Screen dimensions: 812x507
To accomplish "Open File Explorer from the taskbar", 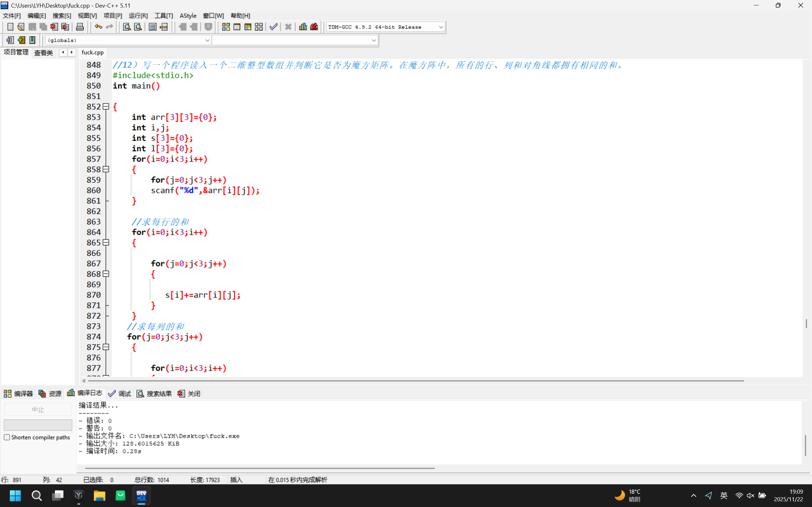I will [99, 496].
